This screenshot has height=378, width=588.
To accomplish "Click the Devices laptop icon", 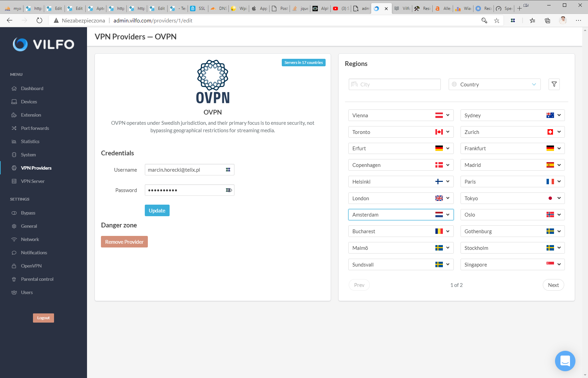I will pyautogui.click(x=14, y=102).
